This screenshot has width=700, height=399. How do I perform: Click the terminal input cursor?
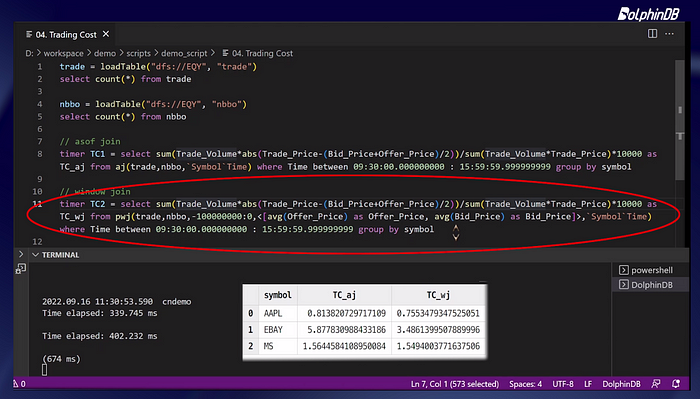click(x=44, y=370)
